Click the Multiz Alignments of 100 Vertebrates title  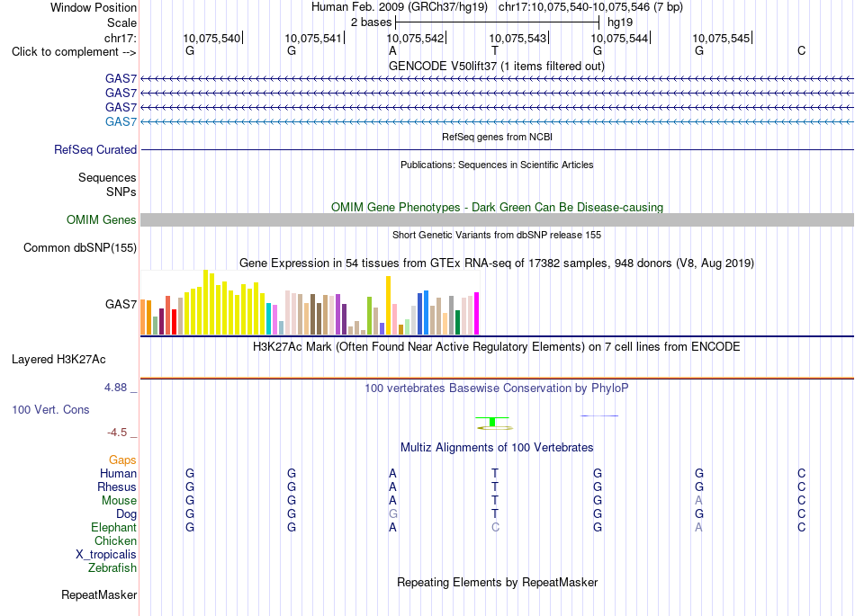coord(497,447)
